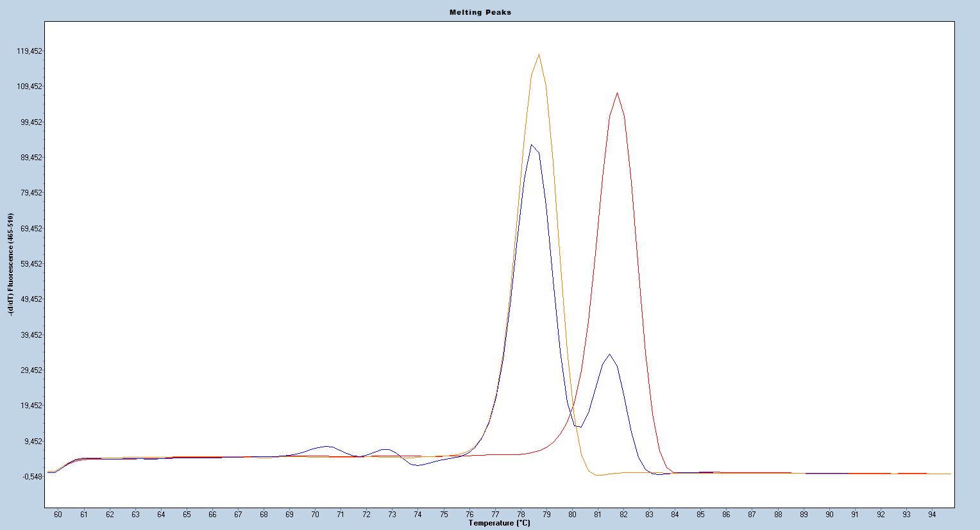Click the 'Temperature (°C)' x-axis label

coord(499,523)
